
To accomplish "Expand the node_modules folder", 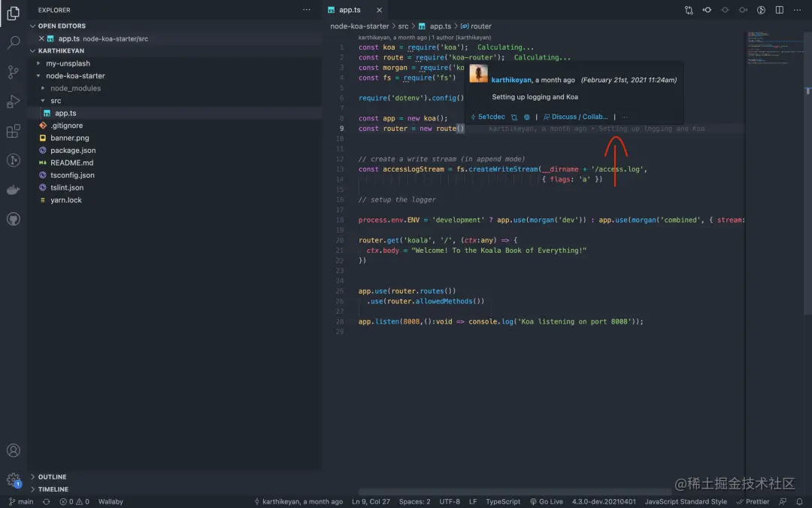I will [76, 88].
